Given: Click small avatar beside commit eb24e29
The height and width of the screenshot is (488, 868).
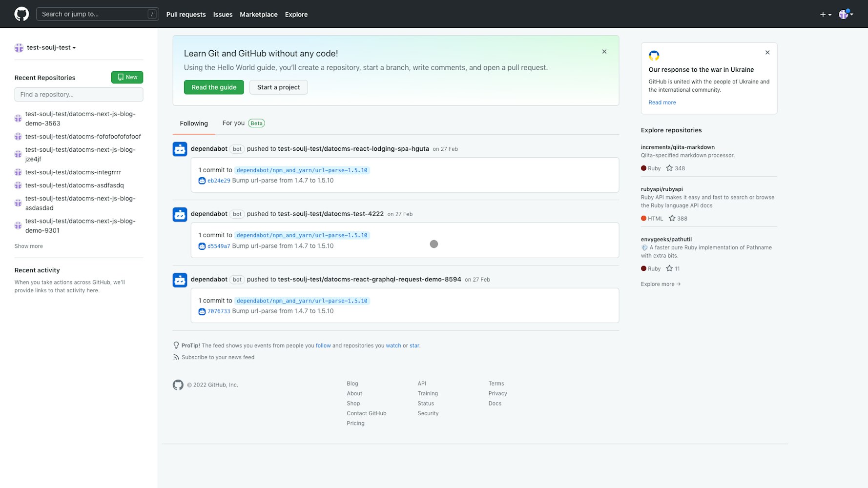Looking at the screenshot, I should [202, 181].
